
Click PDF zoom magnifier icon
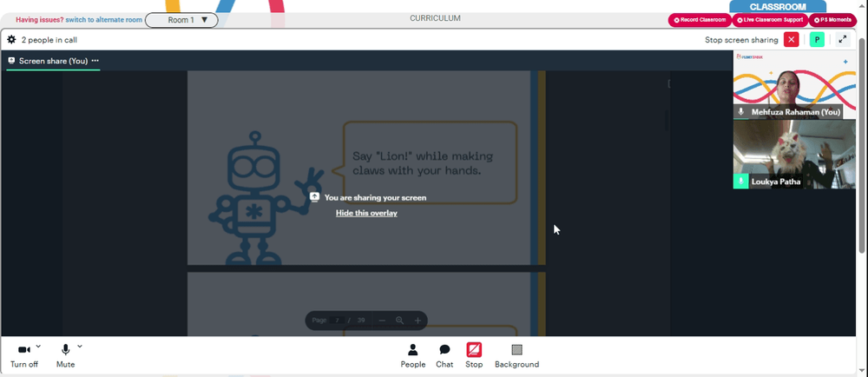pos(399,321)
